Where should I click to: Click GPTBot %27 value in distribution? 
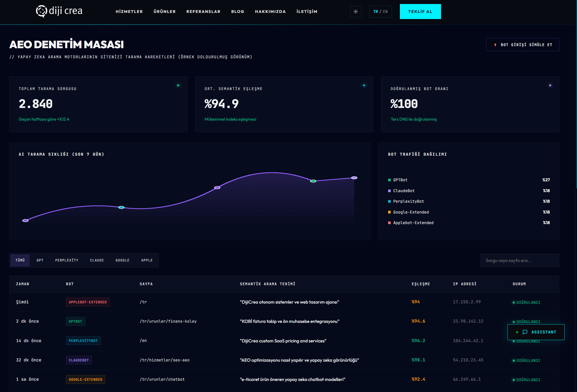click(546, 180)
